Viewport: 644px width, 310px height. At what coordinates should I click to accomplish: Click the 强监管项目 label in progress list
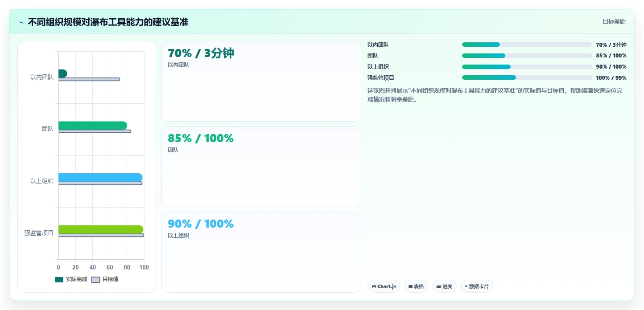(x=381, y=77)
